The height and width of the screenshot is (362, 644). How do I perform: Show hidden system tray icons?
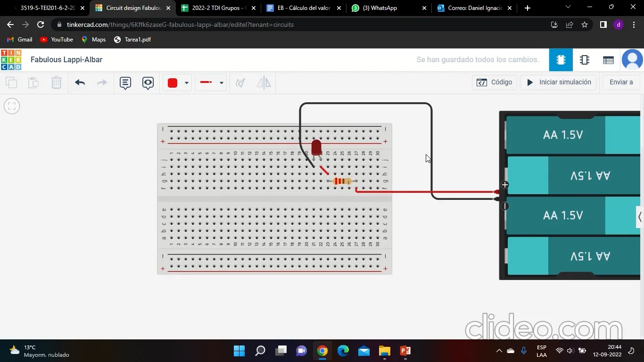coord(499,351)
